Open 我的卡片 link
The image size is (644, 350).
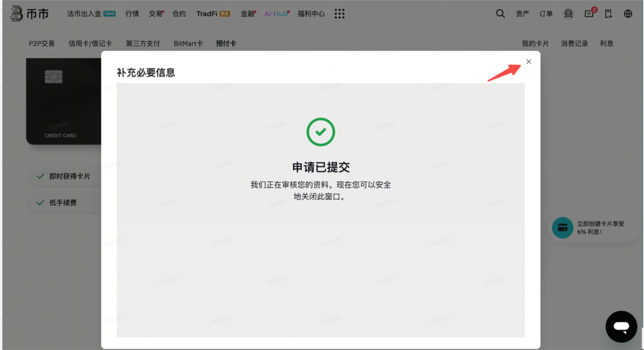pos(535,43)
